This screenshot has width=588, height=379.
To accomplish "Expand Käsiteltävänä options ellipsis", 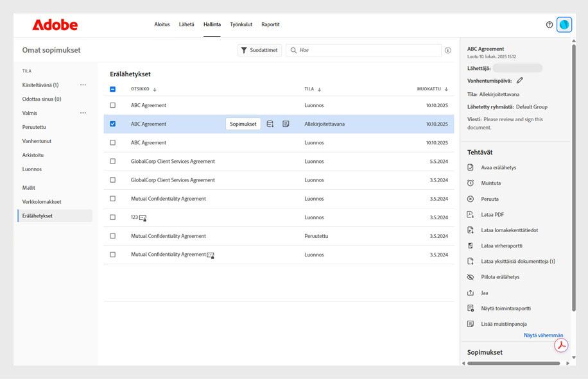I will (x=83, y=85).
